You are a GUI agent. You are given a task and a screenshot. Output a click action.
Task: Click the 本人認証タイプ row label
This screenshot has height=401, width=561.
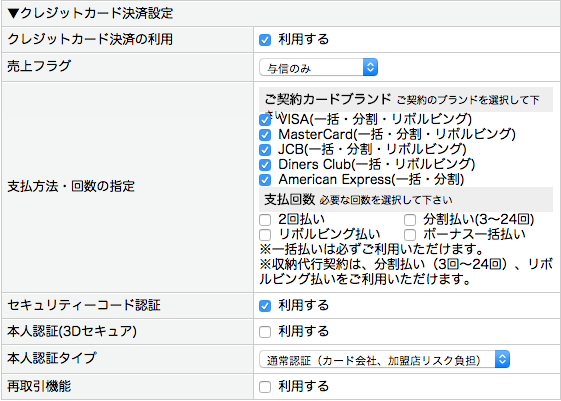[52, 358]
